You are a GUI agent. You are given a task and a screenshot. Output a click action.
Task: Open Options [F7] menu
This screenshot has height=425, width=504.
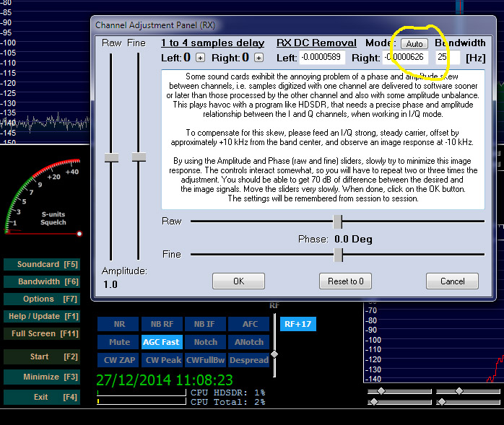coord(42,299)
